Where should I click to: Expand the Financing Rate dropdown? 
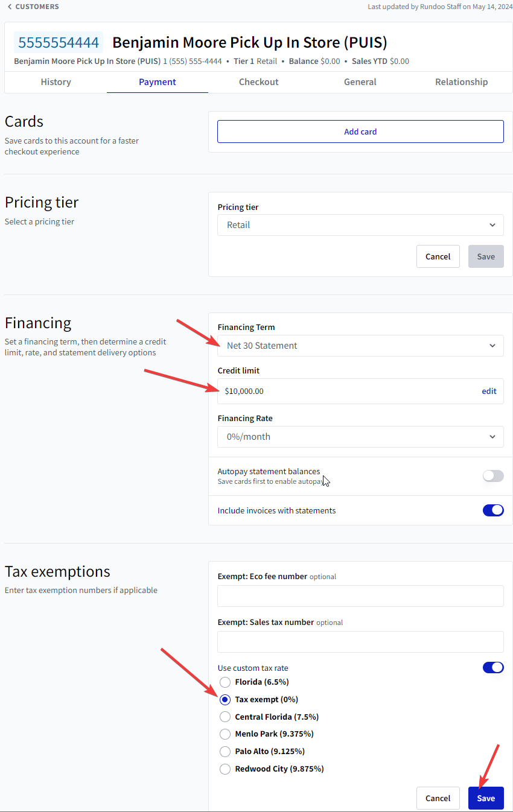coord(360,437)
